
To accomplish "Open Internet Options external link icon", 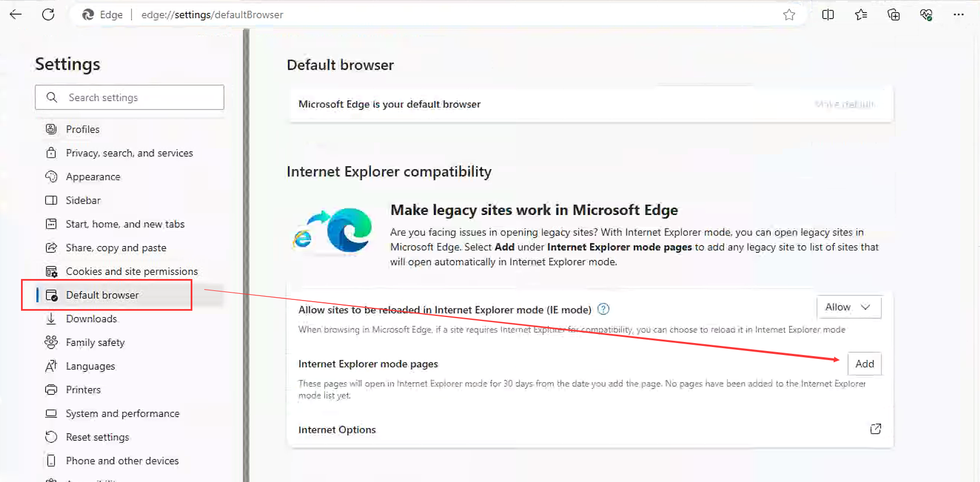I will (x=875, y=429).
